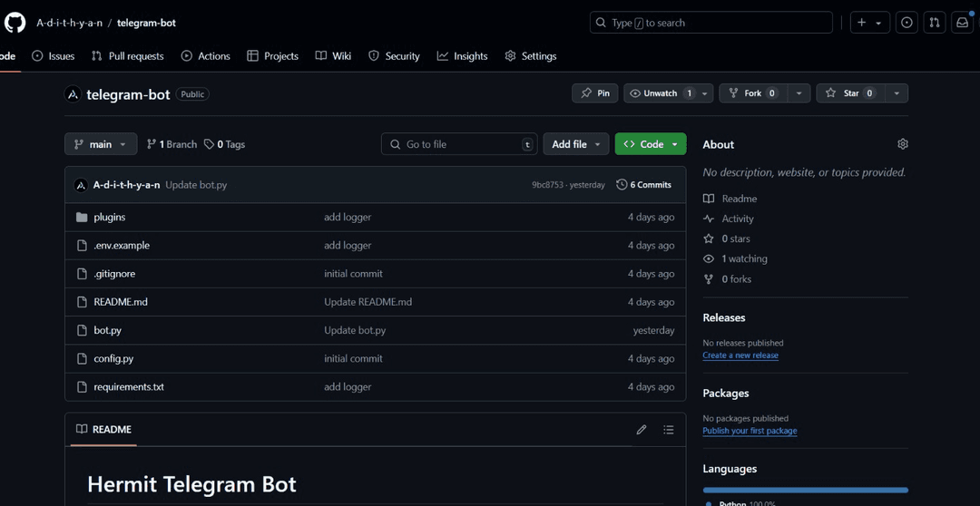Open the .gitignore file
The height and width of the screenshot is (506, 980).
point(114,274)
